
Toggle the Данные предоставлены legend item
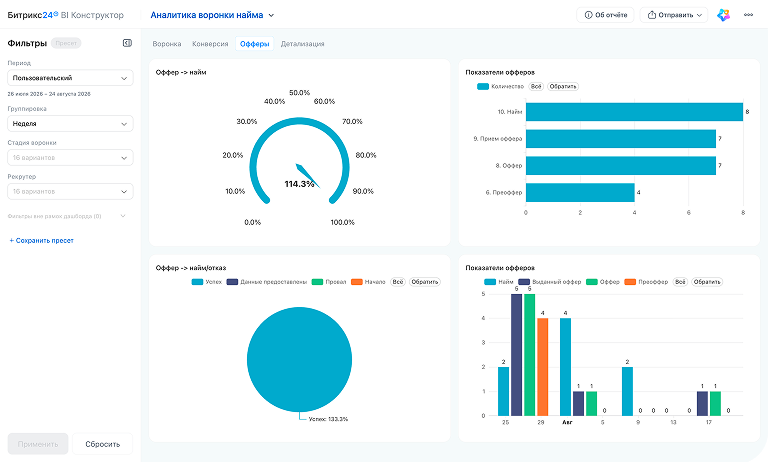(266, 282)
